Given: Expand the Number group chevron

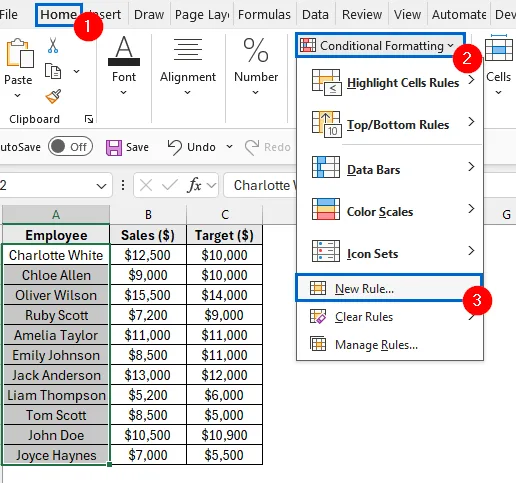Looking at the screenshot, I should click(x=255, y=92).
